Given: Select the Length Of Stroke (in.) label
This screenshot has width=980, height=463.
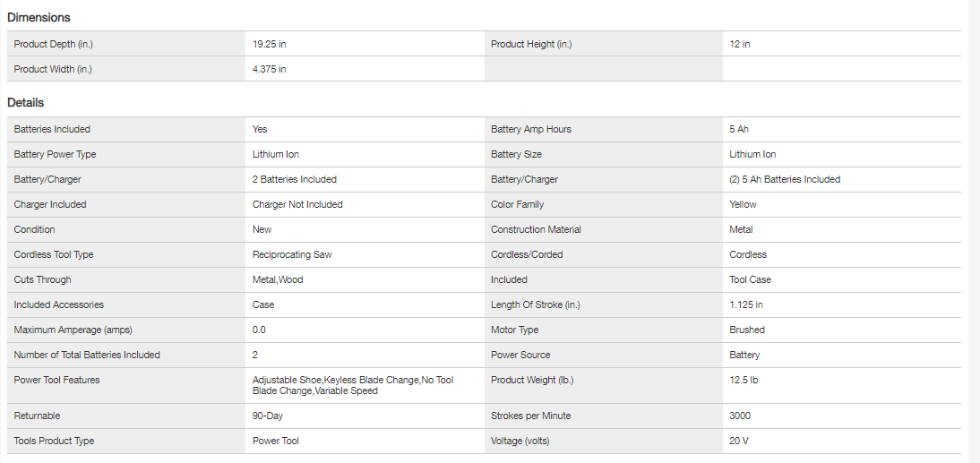Looking at the screenshot, I should pos(536,304).
